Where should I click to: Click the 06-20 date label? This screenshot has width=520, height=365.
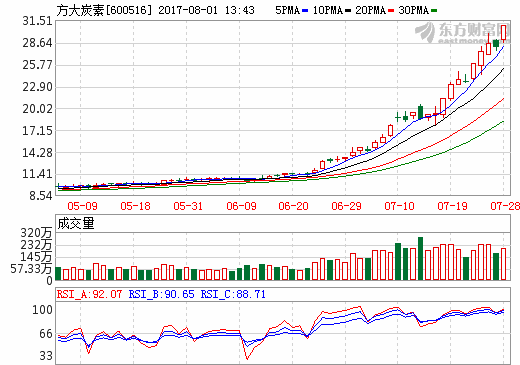pos(293,206)
